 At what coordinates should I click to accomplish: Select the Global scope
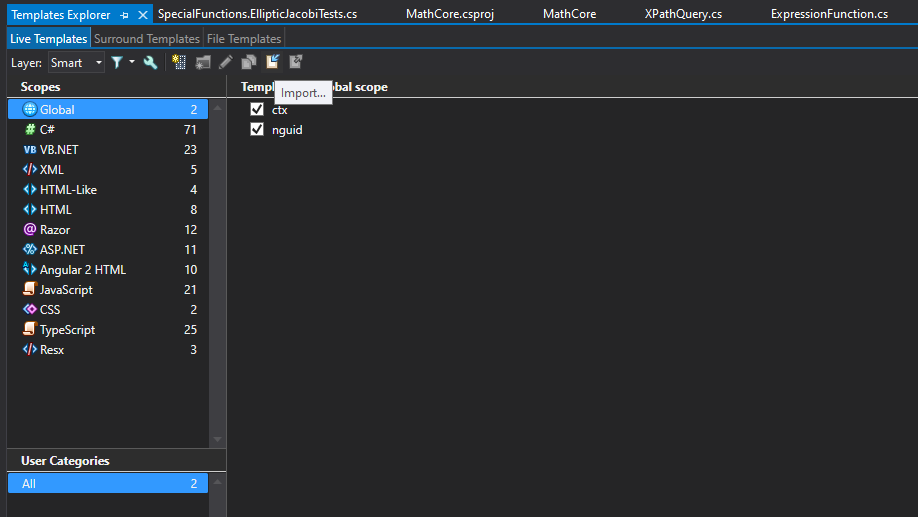click(x=108, y=109)
